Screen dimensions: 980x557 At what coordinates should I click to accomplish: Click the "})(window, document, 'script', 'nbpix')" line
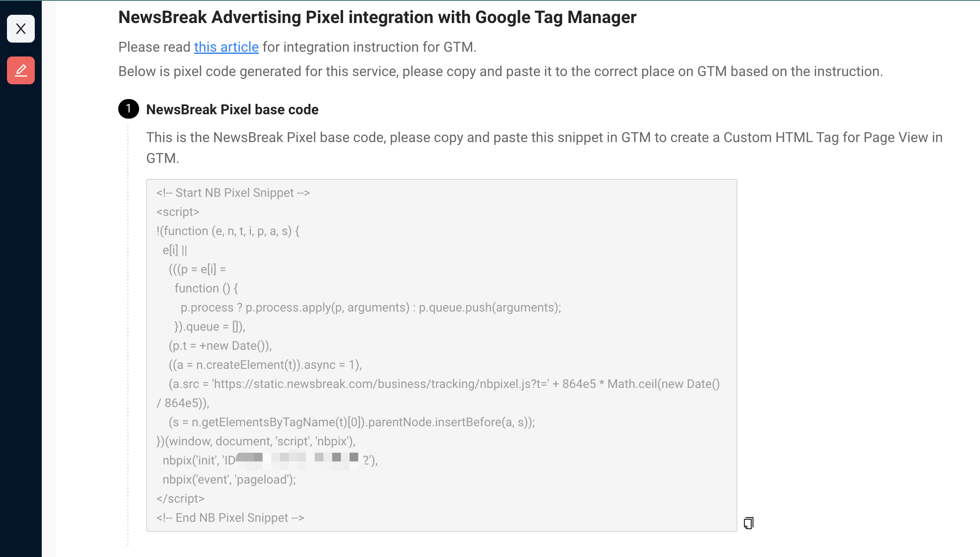pyautogui.click(x=256, y=441)
